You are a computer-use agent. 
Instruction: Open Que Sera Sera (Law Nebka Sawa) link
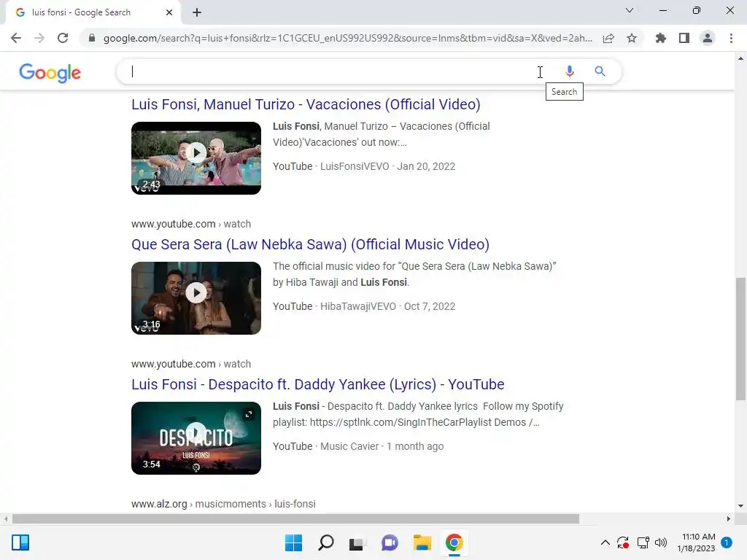(x=310, y=244)
